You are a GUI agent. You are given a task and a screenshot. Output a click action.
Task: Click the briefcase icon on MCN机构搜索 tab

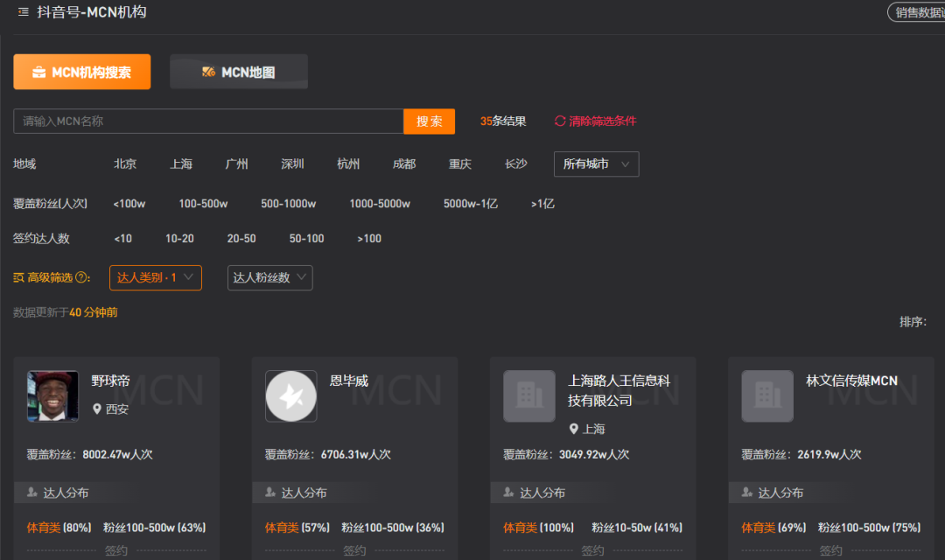pyautogui.click(x=39, y=73)
